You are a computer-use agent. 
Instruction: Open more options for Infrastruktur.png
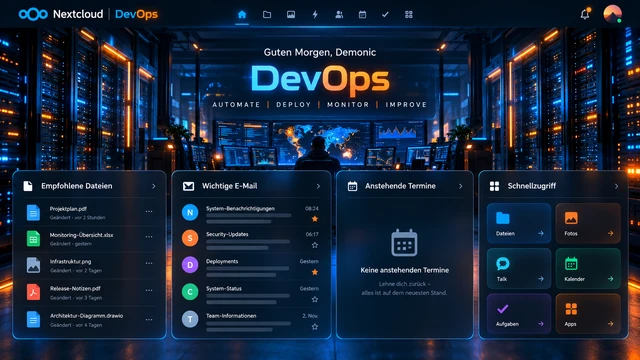(x=149, y=263)
